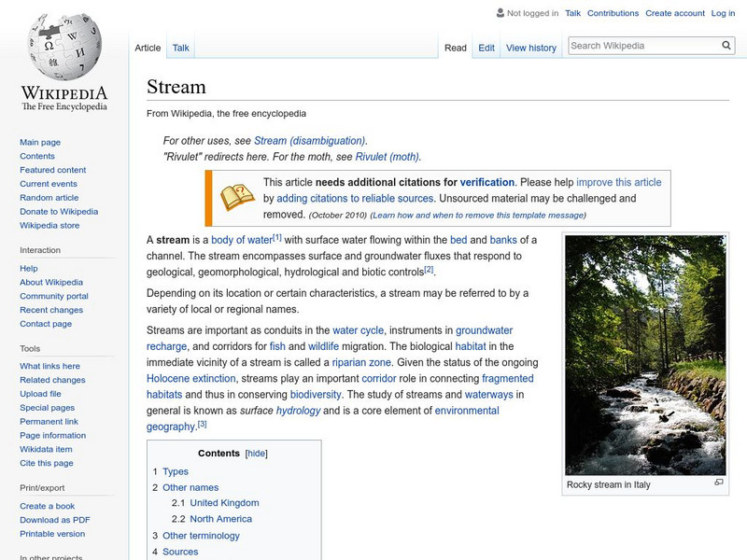747x560 pixels.
Task: Click the Log in link
Action: click(x=723, y=13)
